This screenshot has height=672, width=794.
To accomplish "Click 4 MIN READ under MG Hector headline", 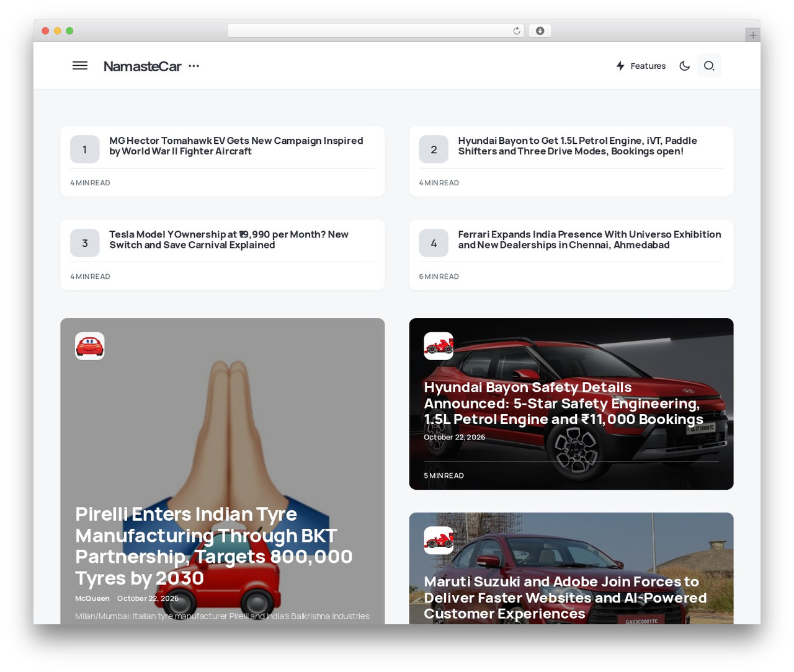I will (90, 183).
